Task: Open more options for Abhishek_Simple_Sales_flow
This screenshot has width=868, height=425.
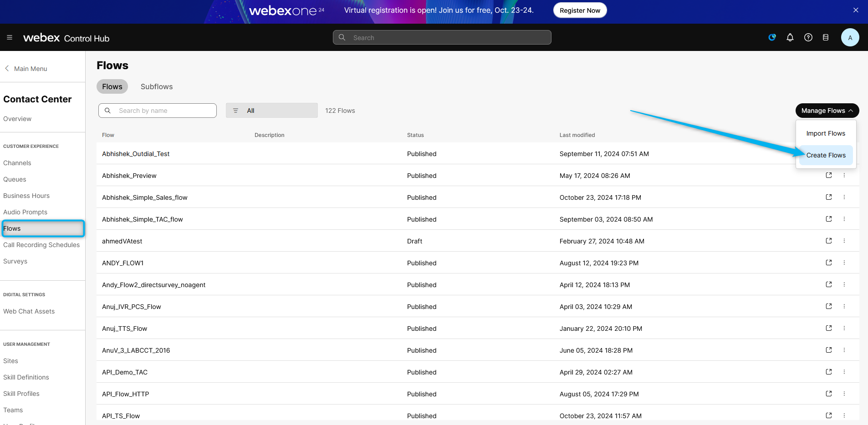Action: point(844,197)
